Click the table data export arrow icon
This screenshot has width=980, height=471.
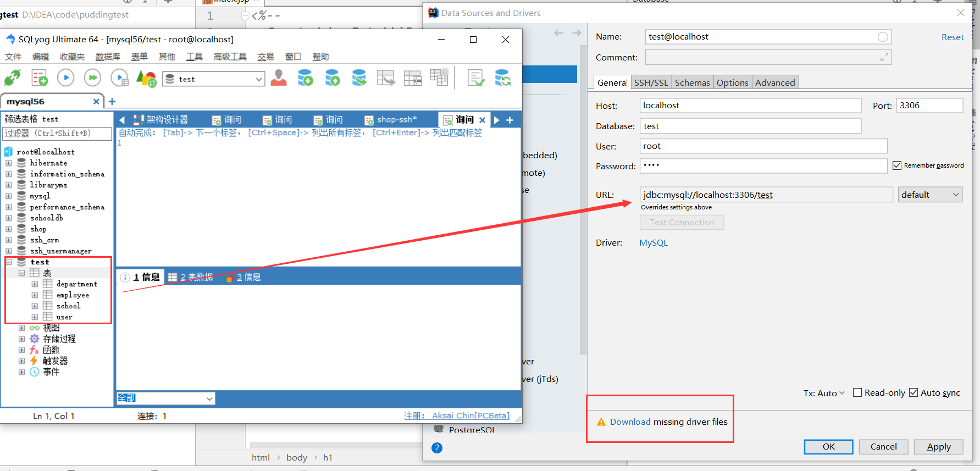(x=386, y=78)
